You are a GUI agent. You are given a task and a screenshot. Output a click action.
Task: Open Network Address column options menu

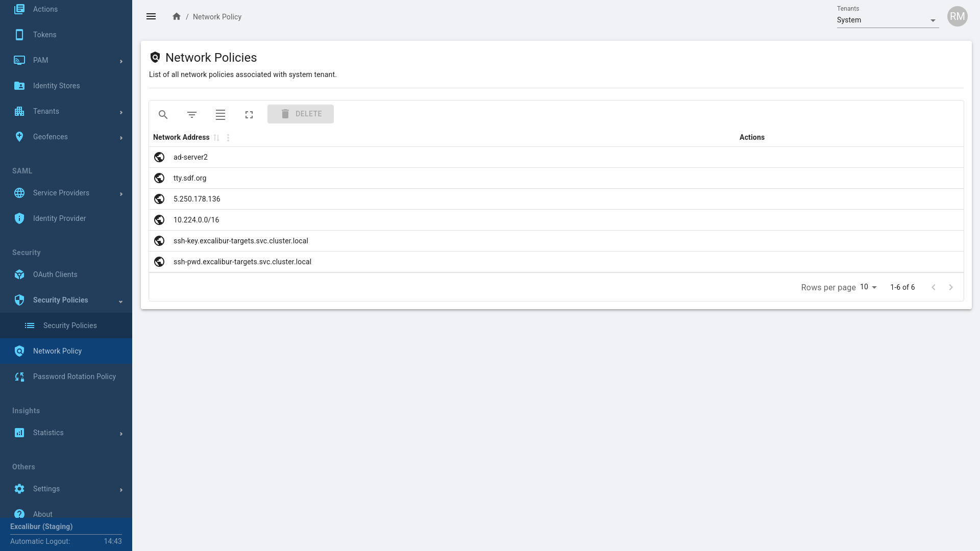tap(228, 138)
